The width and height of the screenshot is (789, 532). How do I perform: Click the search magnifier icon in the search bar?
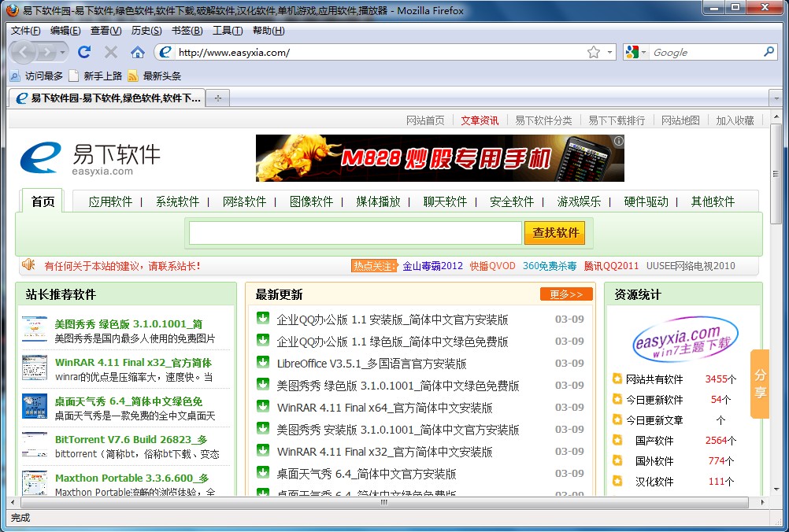tap(769, 52)
